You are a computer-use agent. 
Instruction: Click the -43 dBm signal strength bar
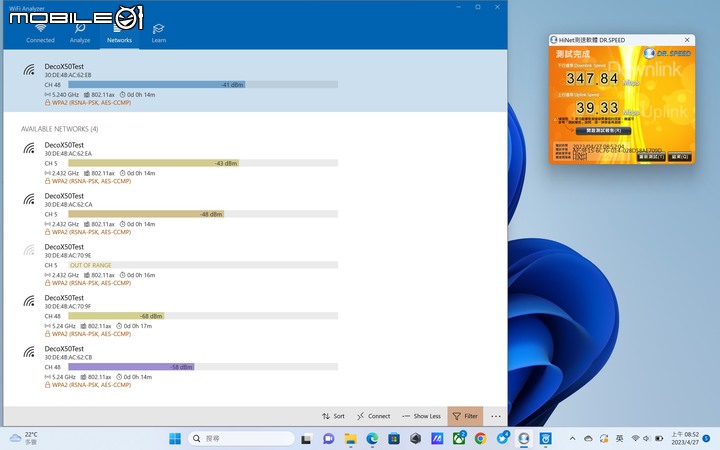point(154,163)
